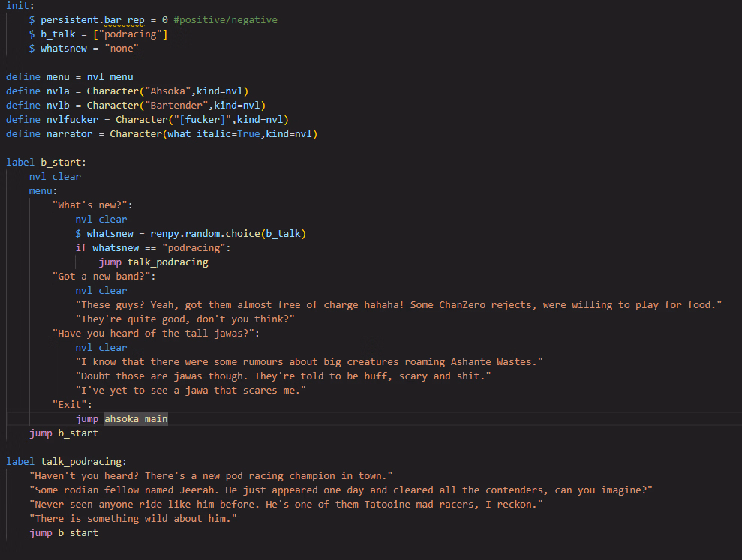Click the menu choice "Got a new band?"
Image resolution: width=742 pixels, height=560 pixels.
[x=104, y=276]
